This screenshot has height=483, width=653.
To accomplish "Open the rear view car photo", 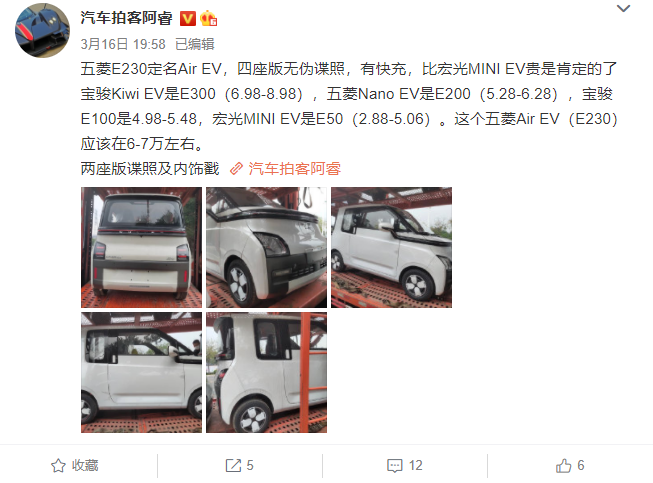I will point(141,247).
